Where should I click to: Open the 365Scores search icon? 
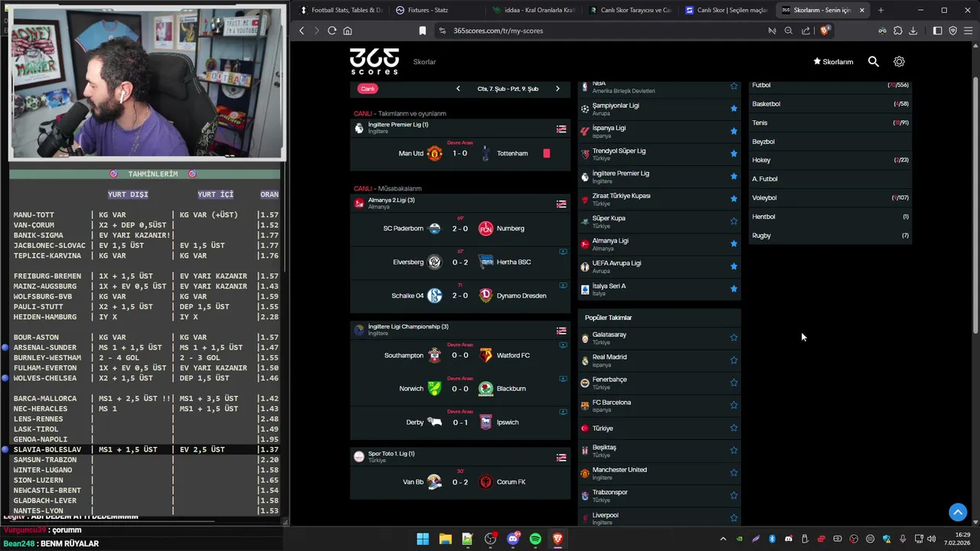874,61
